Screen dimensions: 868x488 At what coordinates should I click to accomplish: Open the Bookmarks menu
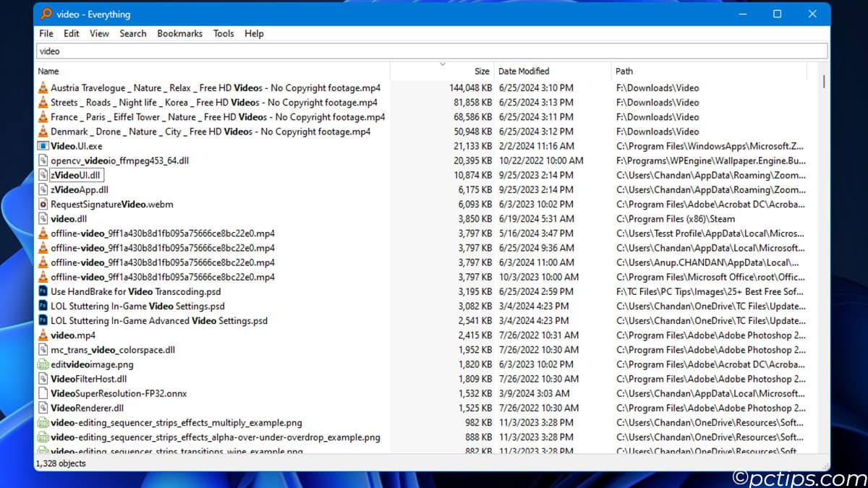point(179,33)
